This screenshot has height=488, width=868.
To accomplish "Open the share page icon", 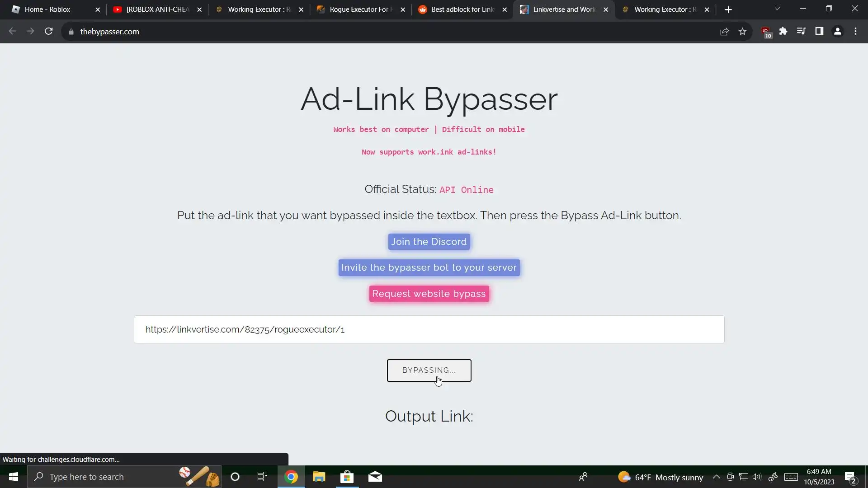I will point(724,31).
